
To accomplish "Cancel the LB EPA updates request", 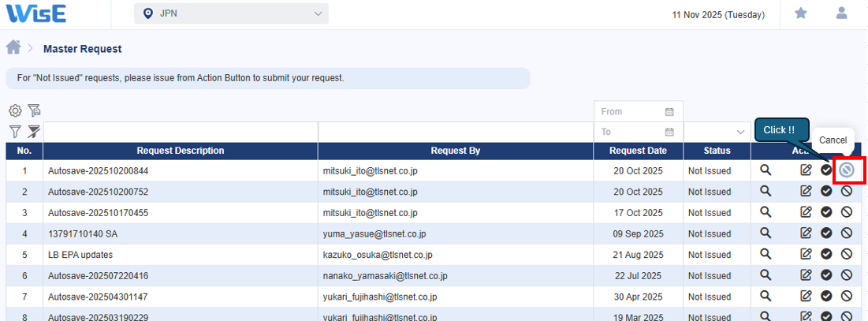I will click(x=846, y=254).
